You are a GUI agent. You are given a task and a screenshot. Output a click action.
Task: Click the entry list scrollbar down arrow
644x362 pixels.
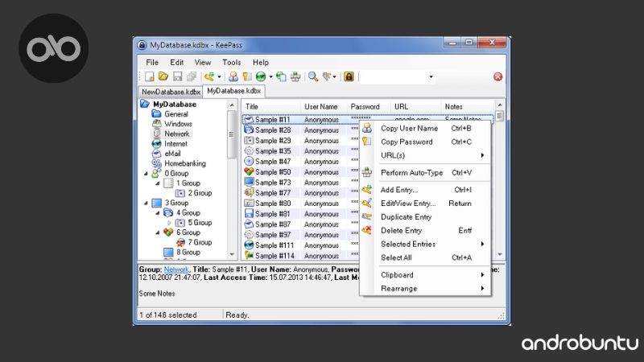[499, 254]
